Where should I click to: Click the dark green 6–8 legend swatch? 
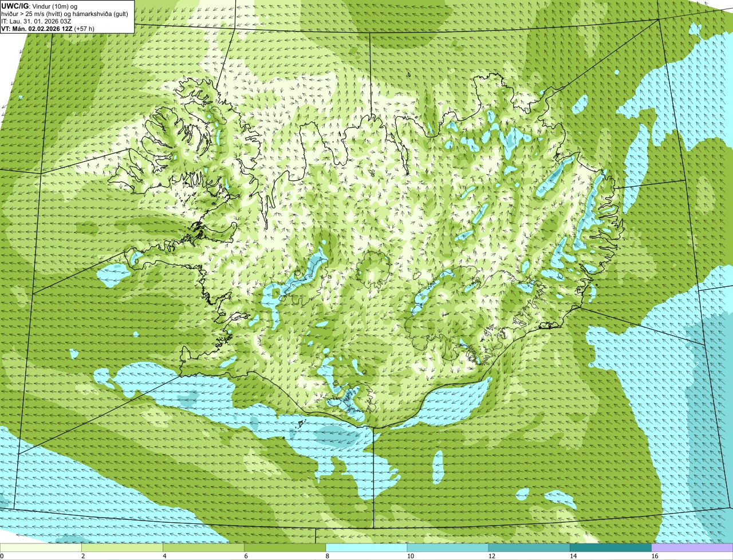[x=285, y=547]
